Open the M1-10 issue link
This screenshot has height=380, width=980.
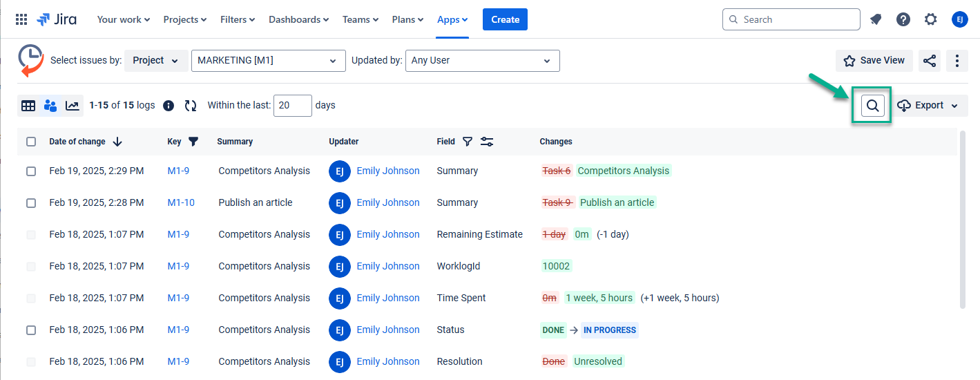coord(181,203)
